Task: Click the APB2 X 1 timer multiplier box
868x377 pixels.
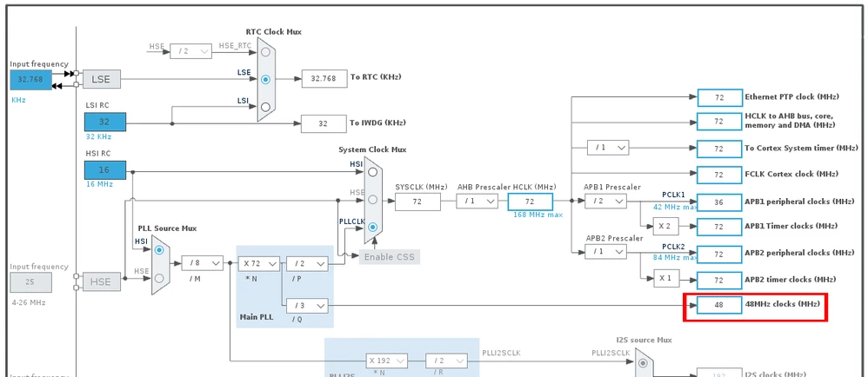Action: tap(666, 278)
